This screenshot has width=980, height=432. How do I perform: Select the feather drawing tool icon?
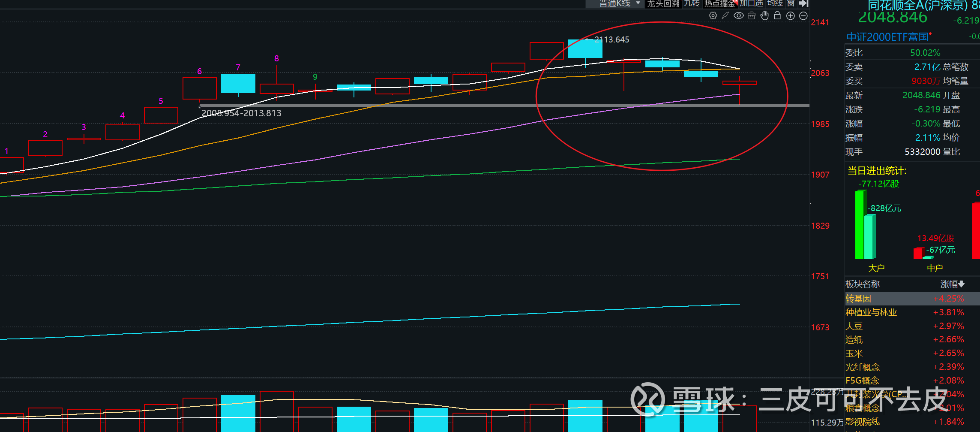coord(725,16)
